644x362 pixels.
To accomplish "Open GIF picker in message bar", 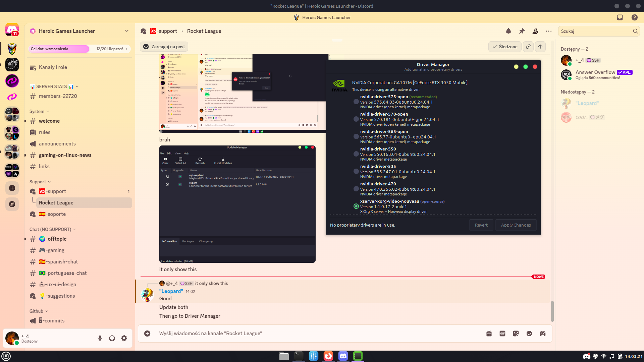I will coord(502,334).
